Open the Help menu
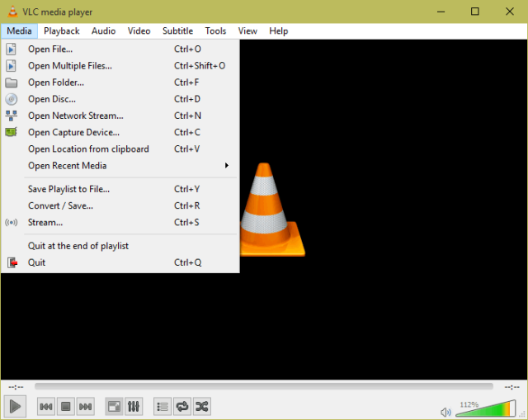Viewport: 528px width, 420px height. [x=279, y=31]
